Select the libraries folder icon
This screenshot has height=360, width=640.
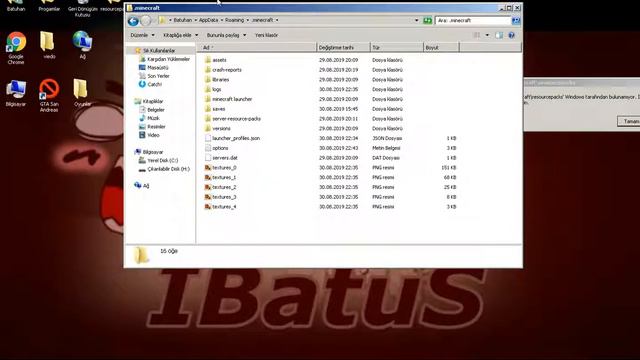pos(208,80)
